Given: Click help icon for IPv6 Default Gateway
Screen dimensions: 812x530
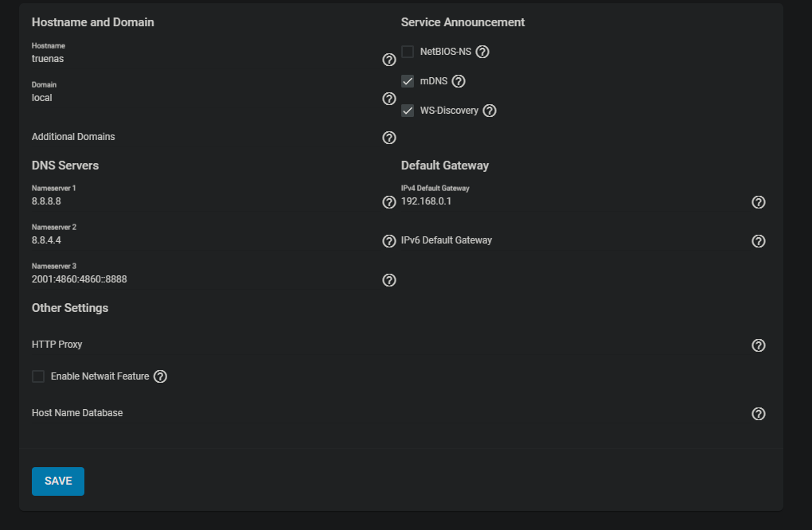Looking at the screenshot, I should (x=759, y=241).
